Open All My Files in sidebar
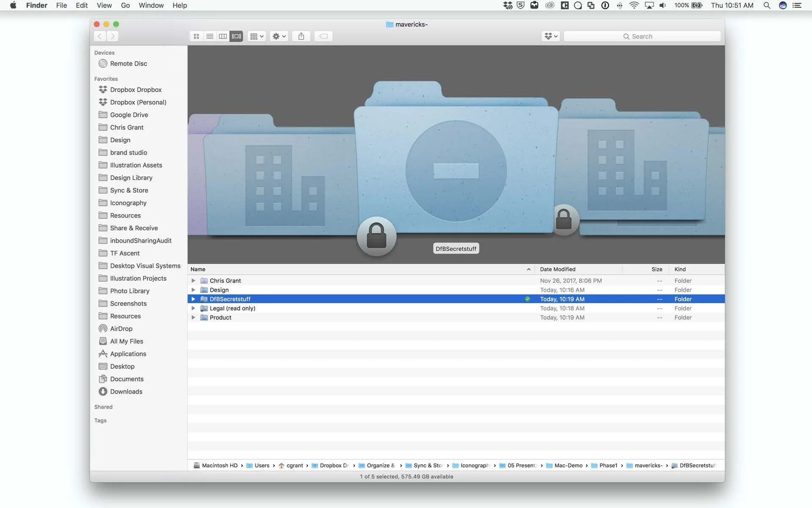The image size is (812, 508). (127, 341)
